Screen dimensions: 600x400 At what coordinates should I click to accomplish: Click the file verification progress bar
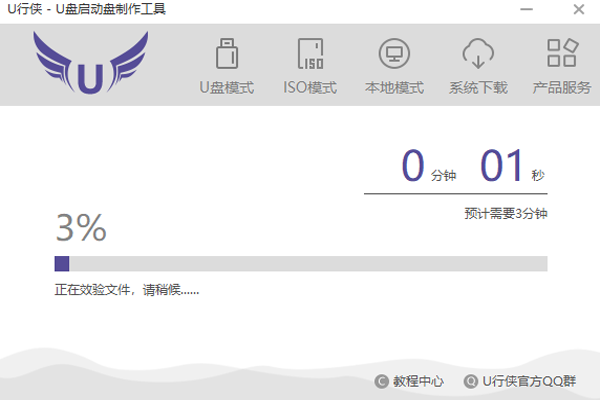[300, 264]
